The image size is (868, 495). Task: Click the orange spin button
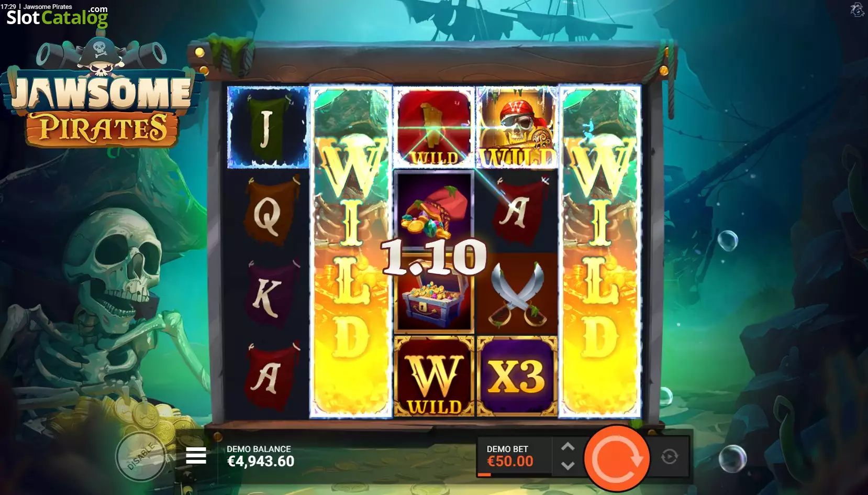617,458
